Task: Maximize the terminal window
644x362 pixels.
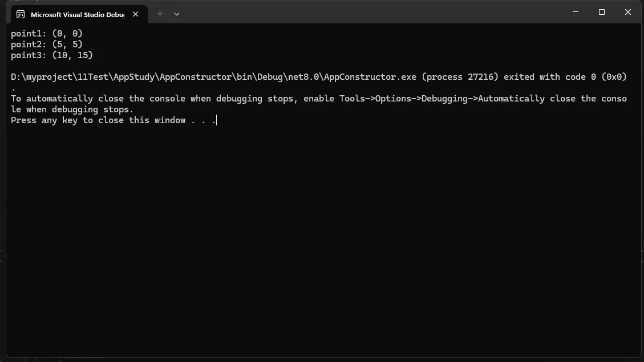Action: [x=602, y=12]
